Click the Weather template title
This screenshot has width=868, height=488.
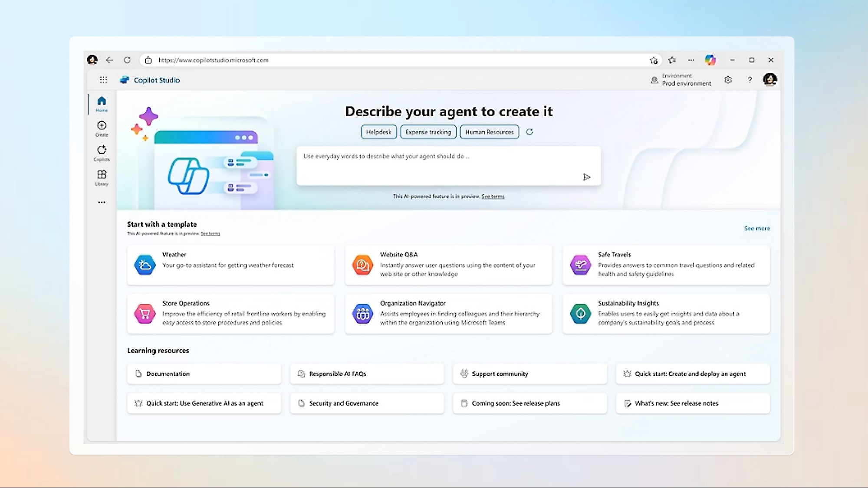(174, 255)
